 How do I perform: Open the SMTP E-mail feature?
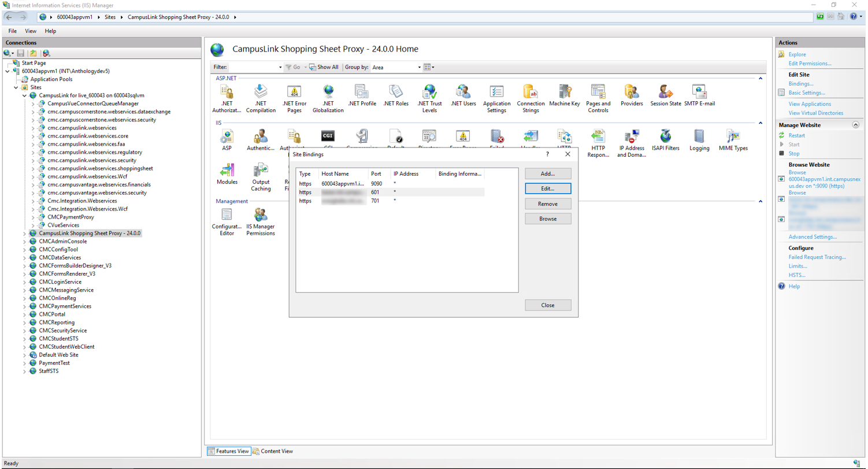click(x=700, y=95)
